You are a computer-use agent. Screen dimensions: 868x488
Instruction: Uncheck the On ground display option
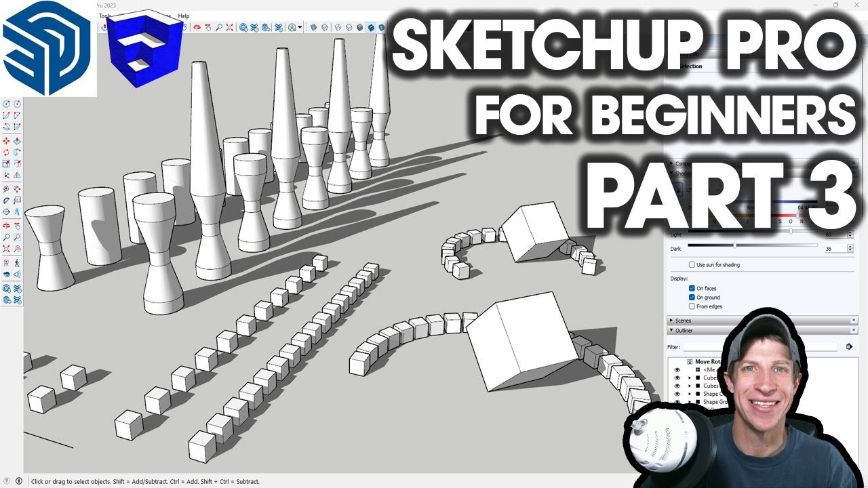[692, 297]
